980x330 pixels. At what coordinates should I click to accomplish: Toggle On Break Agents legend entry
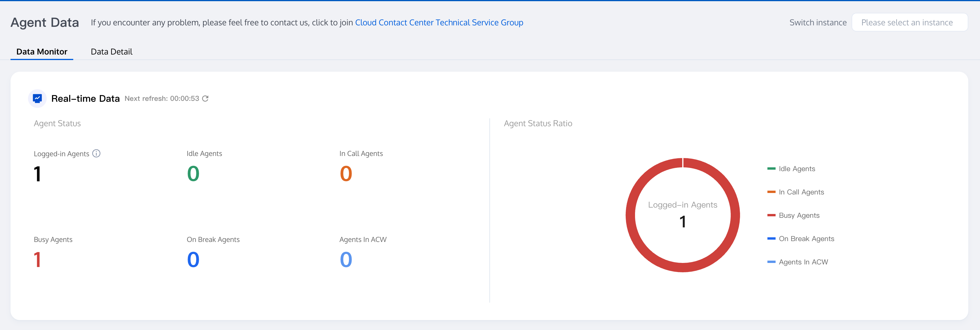click(806, 239)
